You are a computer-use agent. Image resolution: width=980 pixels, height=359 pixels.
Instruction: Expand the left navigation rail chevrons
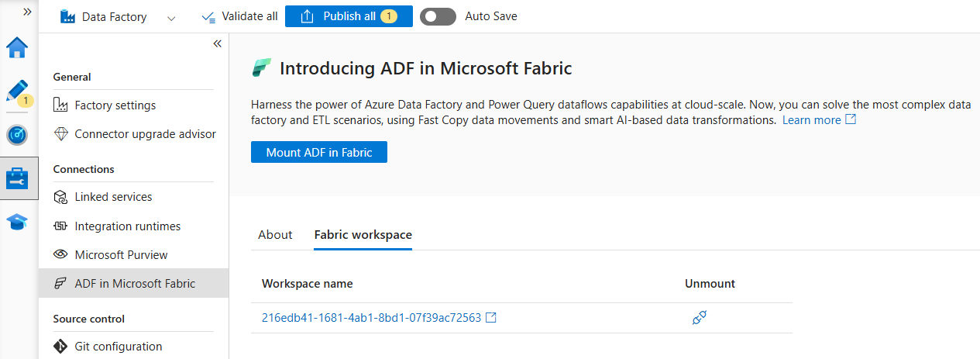coord(27,12)
